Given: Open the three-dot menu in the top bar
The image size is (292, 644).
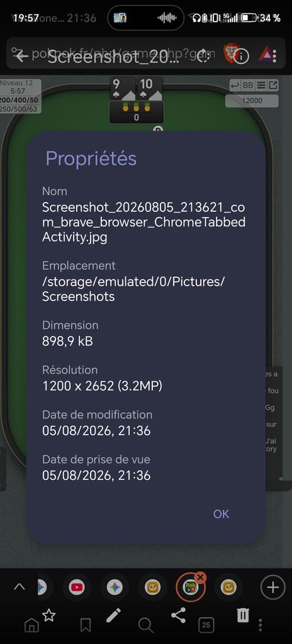Looking at the screenshot, I should coord(275,56).
